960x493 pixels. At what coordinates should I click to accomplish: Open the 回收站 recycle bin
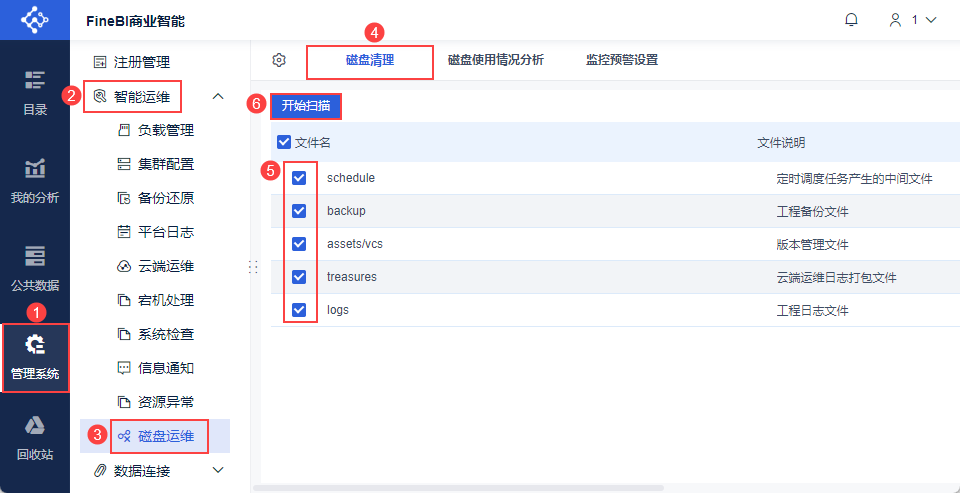tap(35, 438)
